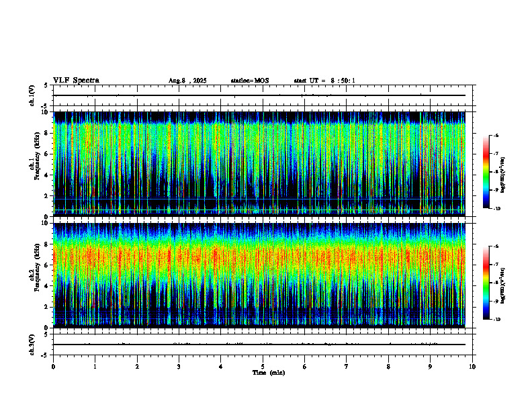Click the time axis tick labeled 5

(263, 367)
